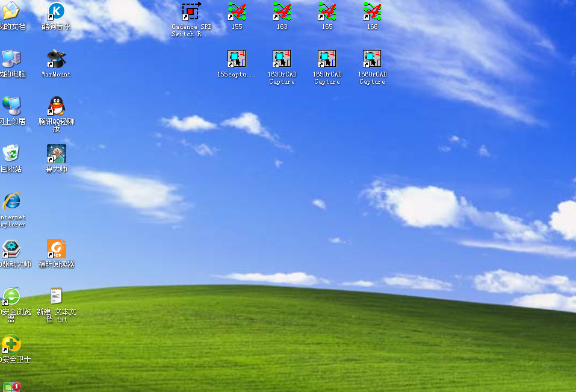Select the 155 Allegro shortcut
The width and height of the screenshot is (576, 392).
237,11
